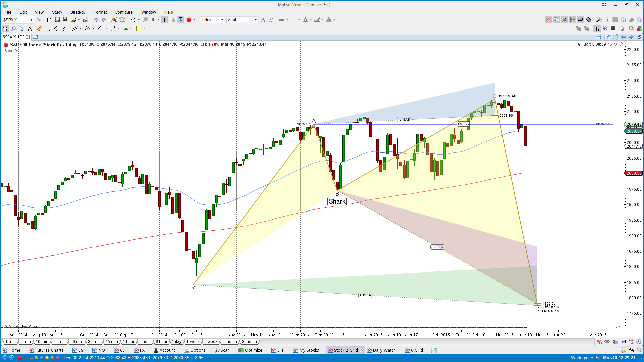644x362 pixels.
Task: Select the parallel channel lines tool
Action: [56, 29]
